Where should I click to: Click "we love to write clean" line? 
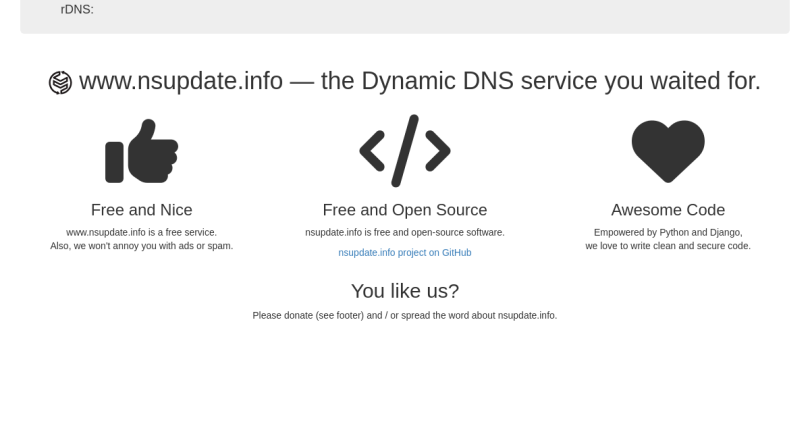pos(668,246)
